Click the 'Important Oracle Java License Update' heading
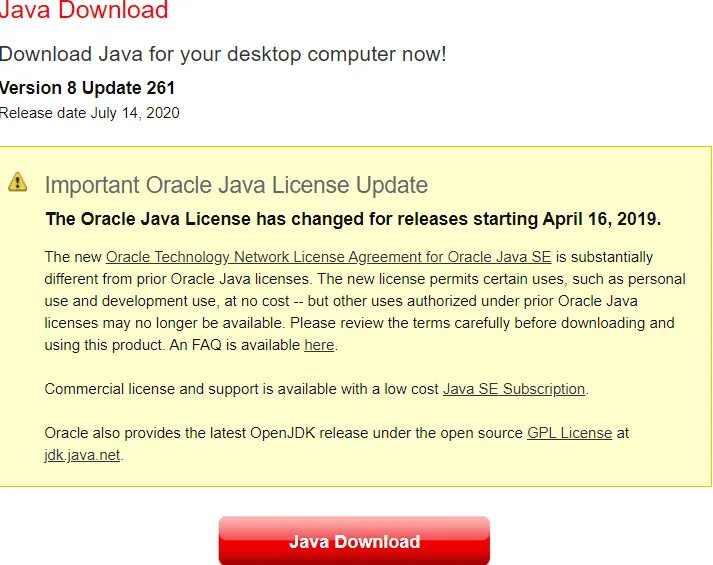Viewport: 713px width, 565px height. (x=236, y=185)
